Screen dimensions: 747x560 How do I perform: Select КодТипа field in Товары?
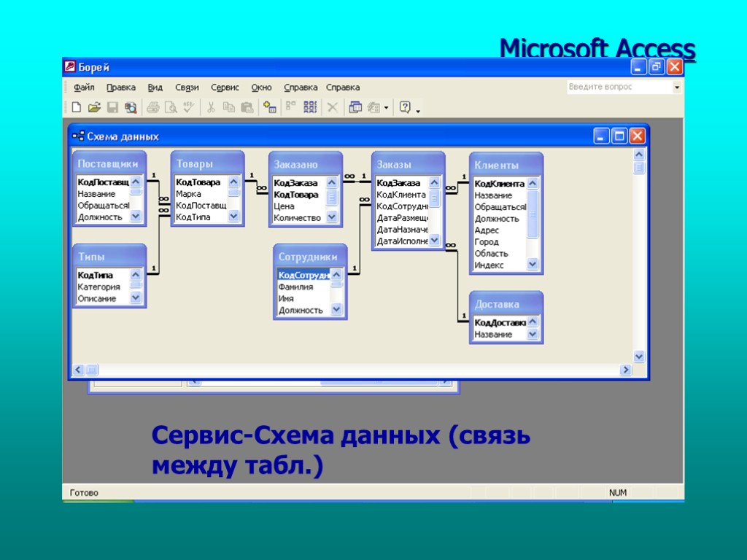click(x=193, y=217)
